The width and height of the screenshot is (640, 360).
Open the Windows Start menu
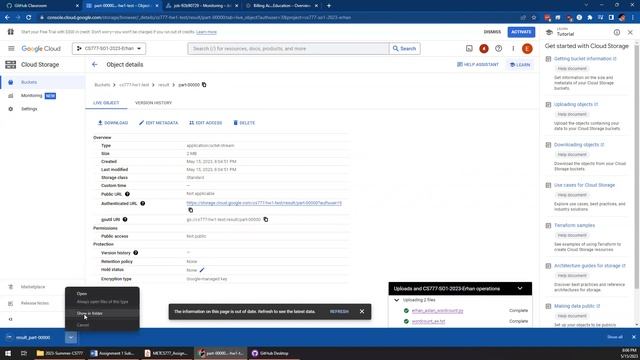tap(8, 353)
